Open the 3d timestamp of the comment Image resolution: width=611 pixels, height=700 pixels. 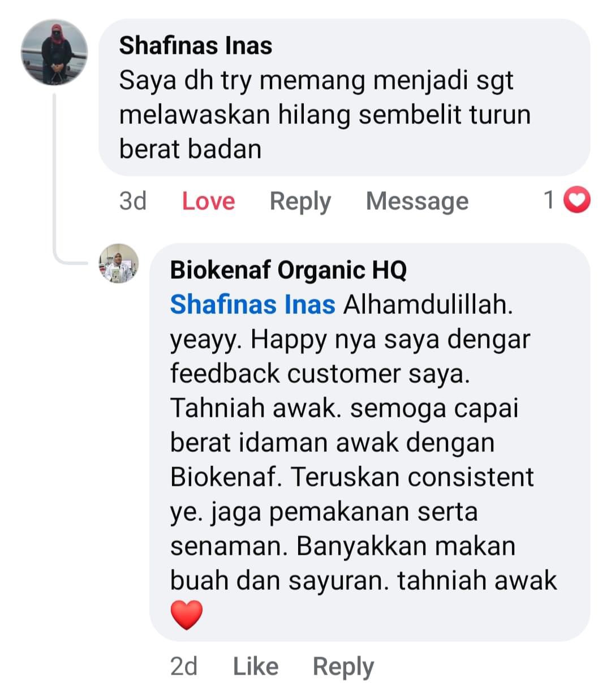pos(133,201)
